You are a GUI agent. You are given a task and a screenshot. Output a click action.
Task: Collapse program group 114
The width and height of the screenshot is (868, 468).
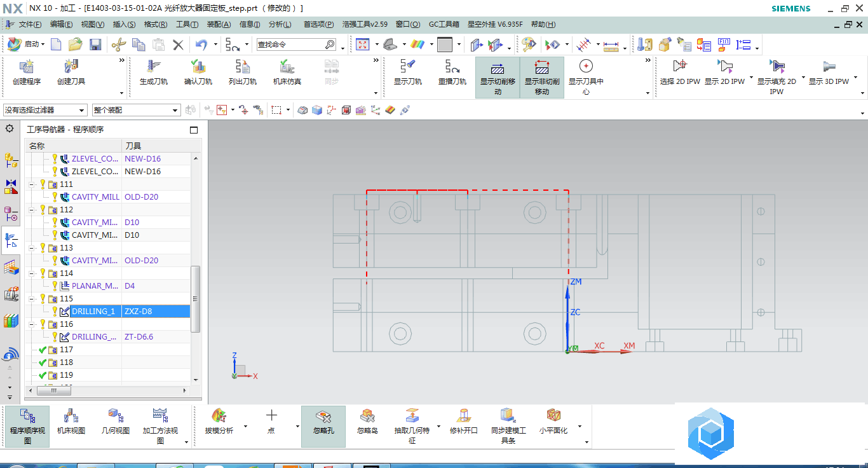pos(32,273)
